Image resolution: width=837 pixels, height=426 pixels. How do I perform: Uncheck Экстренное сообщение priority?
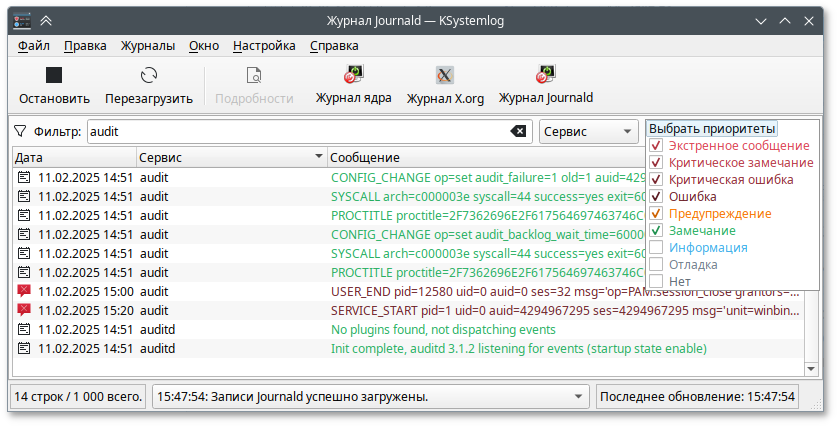pyautogui.click(x=656, y=145)
